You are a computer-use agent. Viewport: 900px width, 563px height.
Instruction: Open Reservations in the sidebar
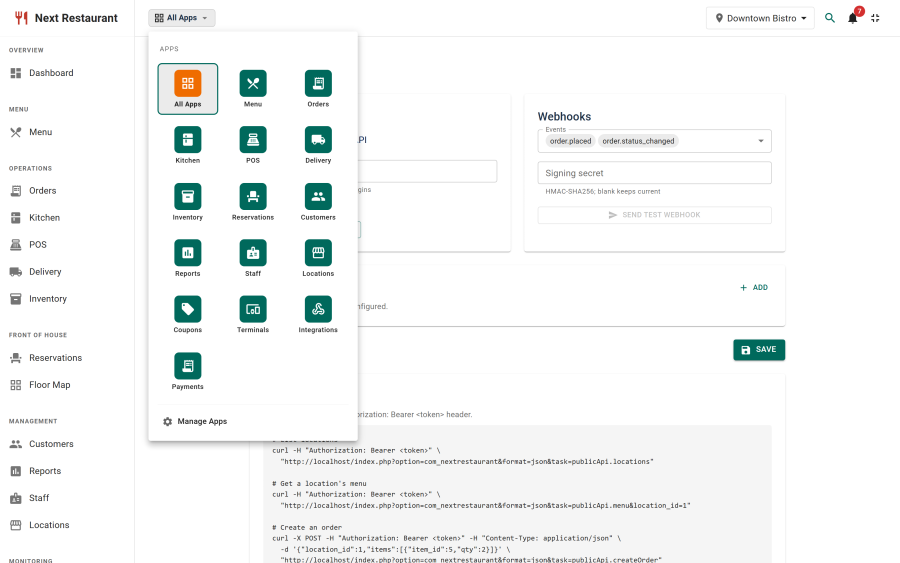pos(67,358)
